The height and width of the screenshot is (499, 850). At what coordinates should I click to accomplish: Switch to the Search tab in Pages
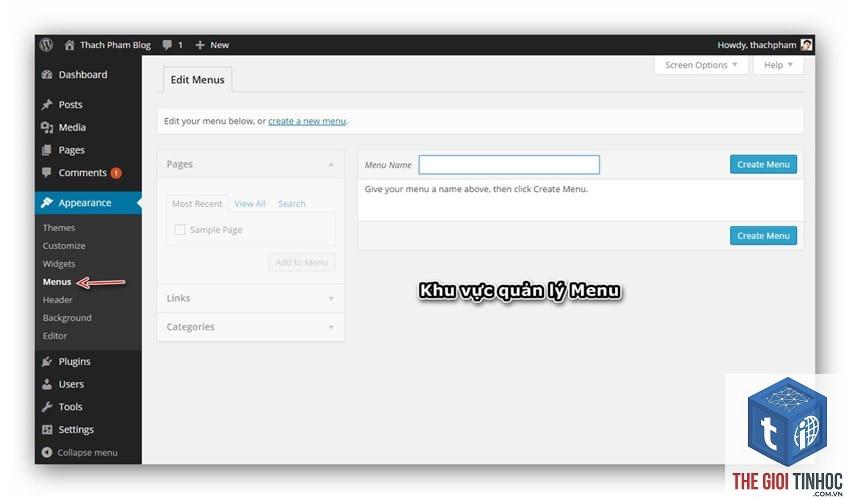[292, 204]
